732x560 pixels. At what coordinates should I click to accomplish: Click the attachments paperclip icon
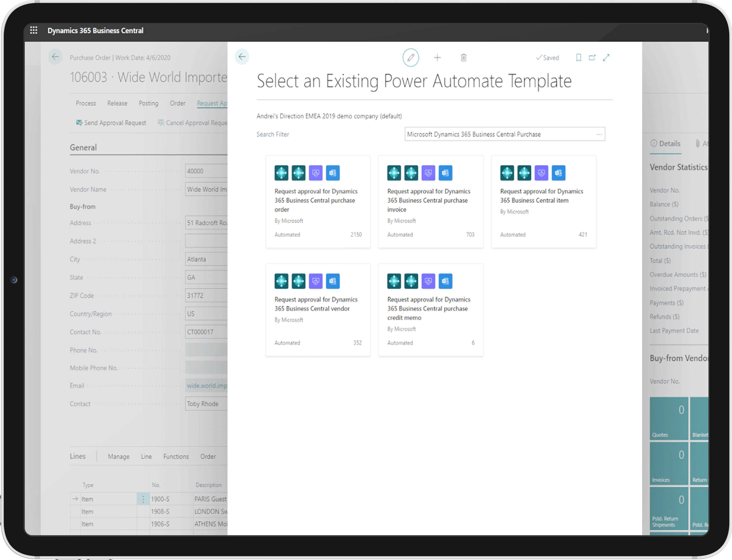[x=697, y=143]
